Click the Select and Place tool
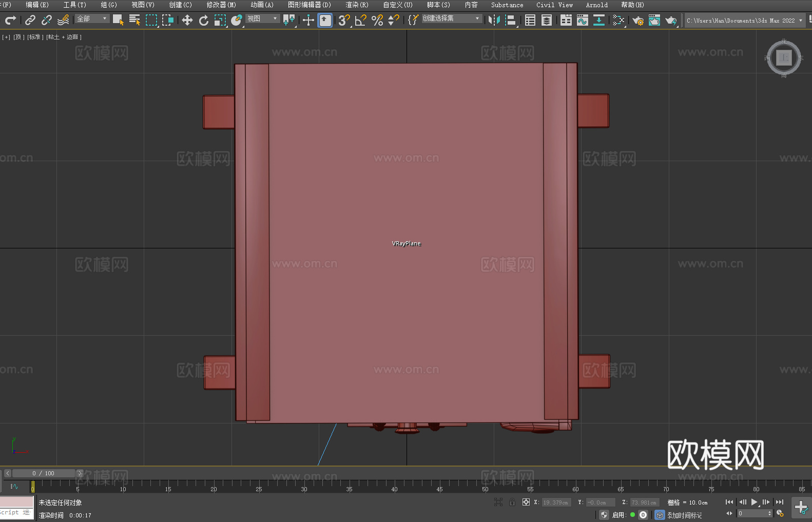 click(x=237, y=20)
